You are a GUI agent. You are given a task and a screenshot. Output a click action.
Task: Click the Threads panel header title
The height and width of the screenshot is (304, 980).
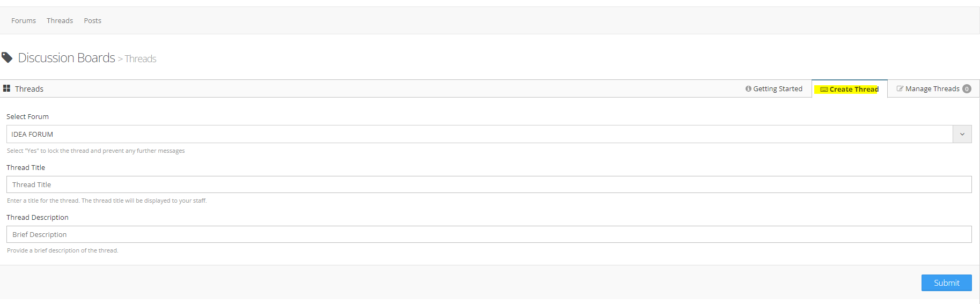tap(29, 89)
